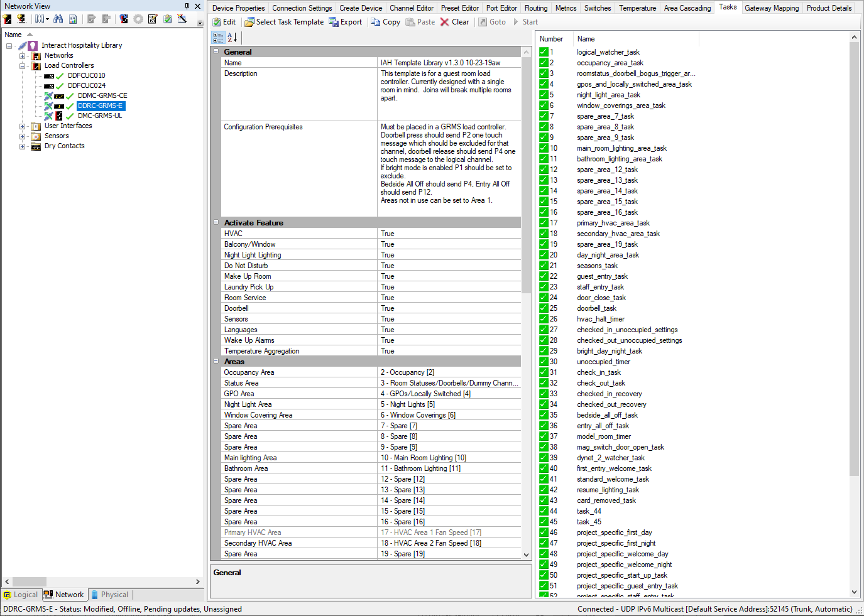This screenshot has height=616, width=864.
Task: Toggle checkbox for task 25 doorbell_task
Action: [x=544, y=308]
